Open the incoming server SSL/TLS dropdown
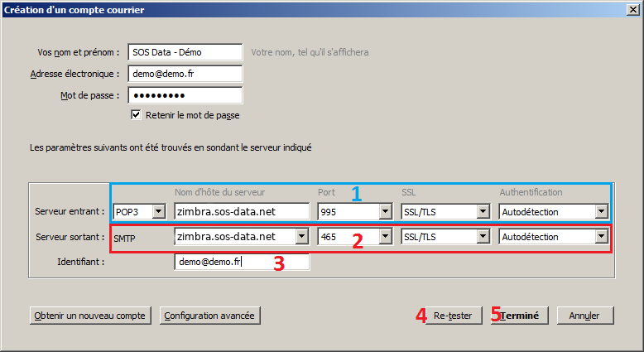This screenshot has width=644, height=352. click(483, 212)
